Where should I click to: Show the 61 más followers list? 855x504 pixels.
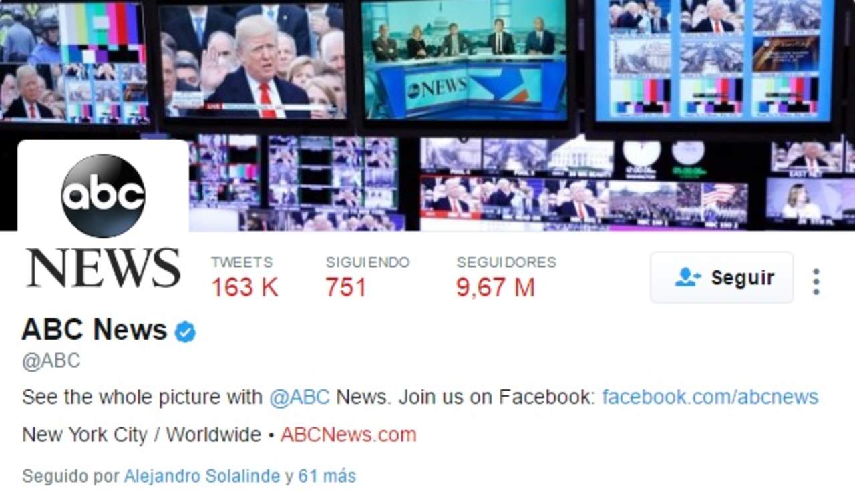click(327, 476)
